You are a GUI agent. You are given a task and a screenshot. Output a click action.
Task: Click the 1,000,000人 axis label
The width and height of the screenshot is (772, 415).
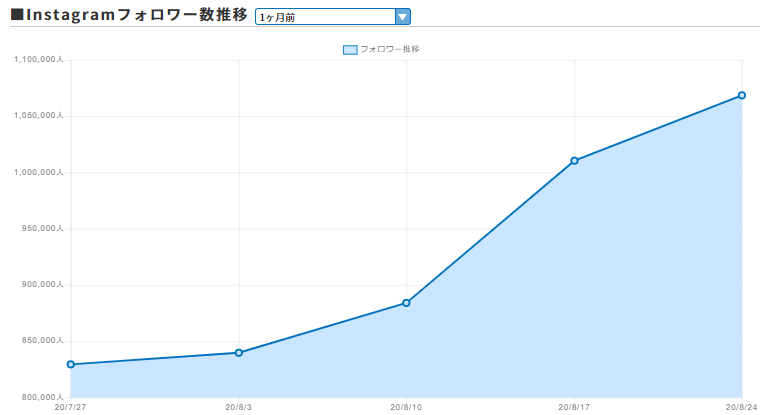pyautogui.click(x=39, y=172)
